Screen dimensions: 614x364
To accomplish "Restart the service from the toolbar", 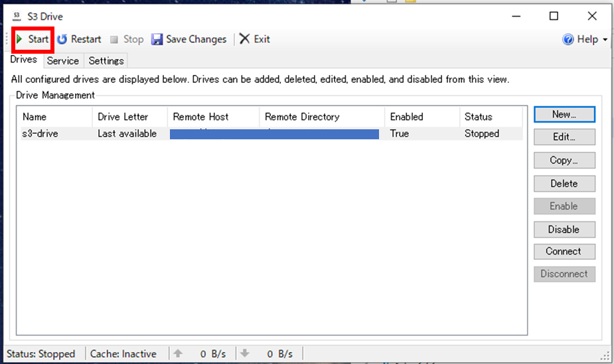I will coord(79,39).
